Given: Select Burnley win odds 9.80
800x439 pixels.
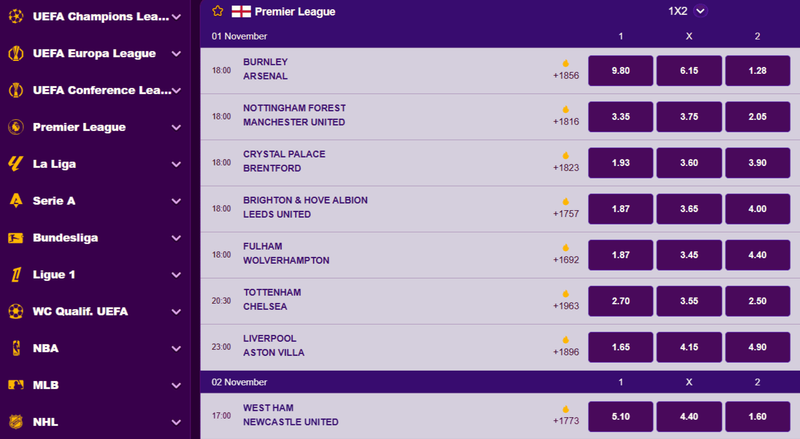Looking at the screenshot, I should click(621, 71).
